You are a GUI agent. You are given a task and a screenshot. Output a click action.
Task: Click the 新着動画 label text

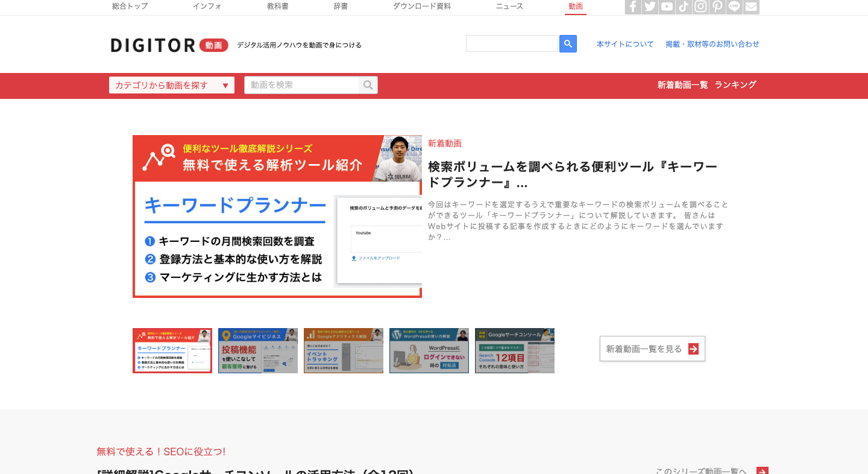tap(445, 144)
